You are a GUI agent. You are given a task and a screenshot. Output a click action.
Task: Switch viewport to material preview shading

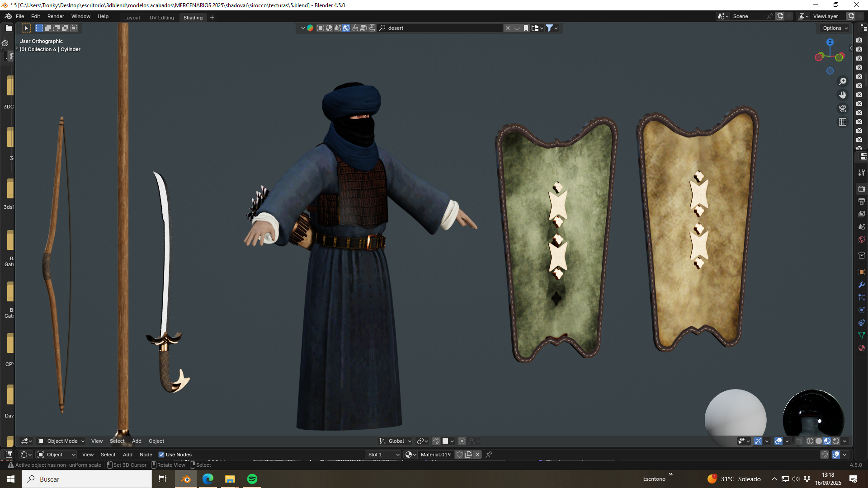(827, 441)
